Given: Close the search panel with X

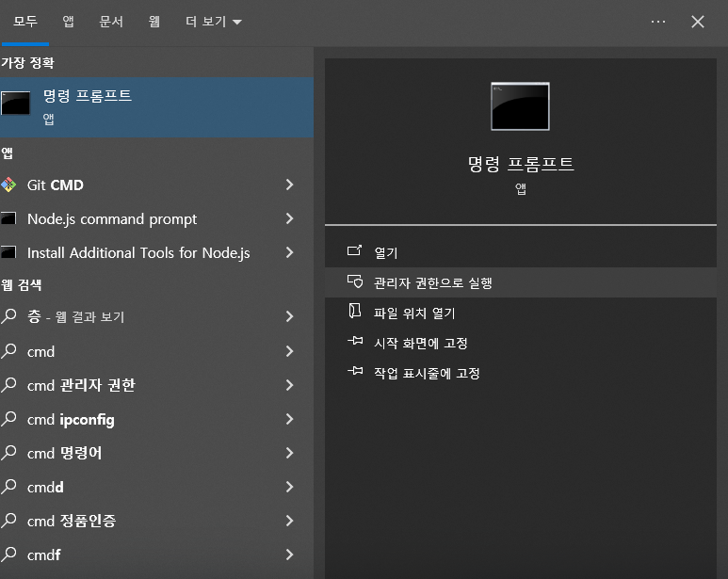Looking at the screenshot, I should (697, 22).
